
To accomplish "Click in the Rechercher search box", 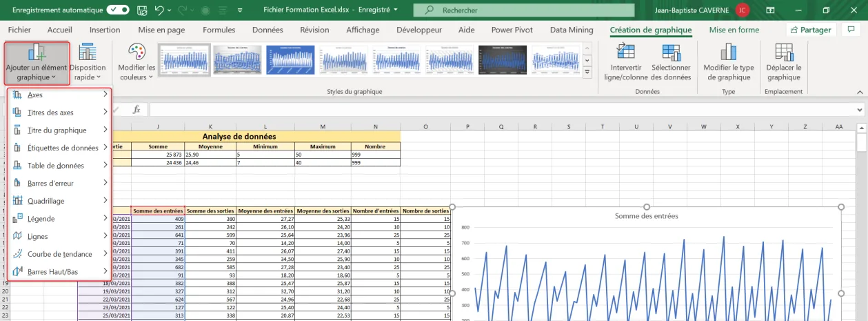I will click(525, 10).
